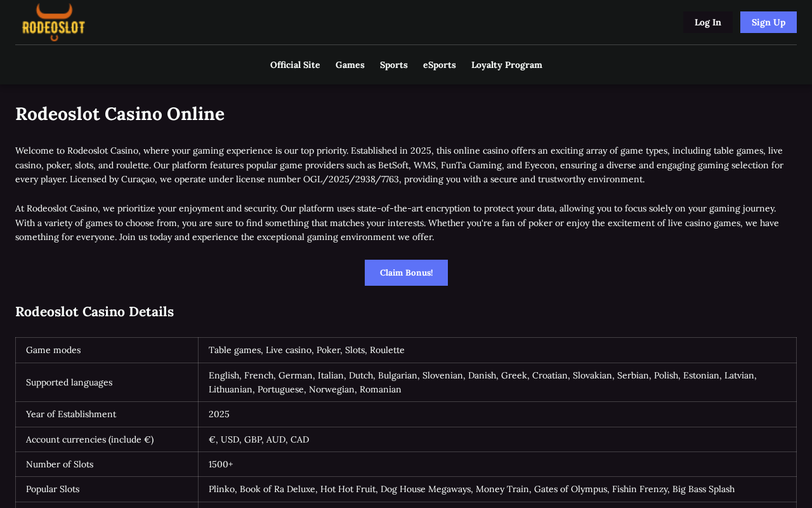Click the Rodeoslot bull logo
812x508 pixels.
click(53, 22)
